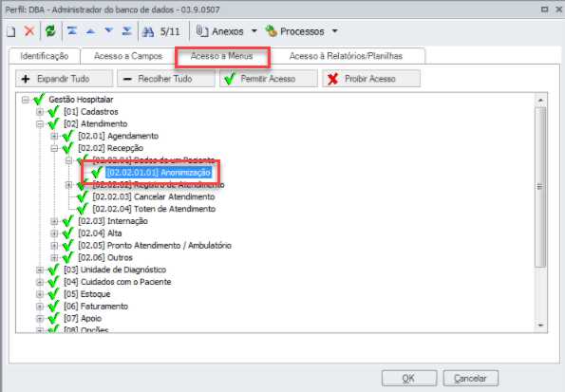Image resolution: width=565 pixels, height=392 pixels.
Task: Open the Acesso à Relatórios/Planilhas tab
Action: tap(346, 56)
